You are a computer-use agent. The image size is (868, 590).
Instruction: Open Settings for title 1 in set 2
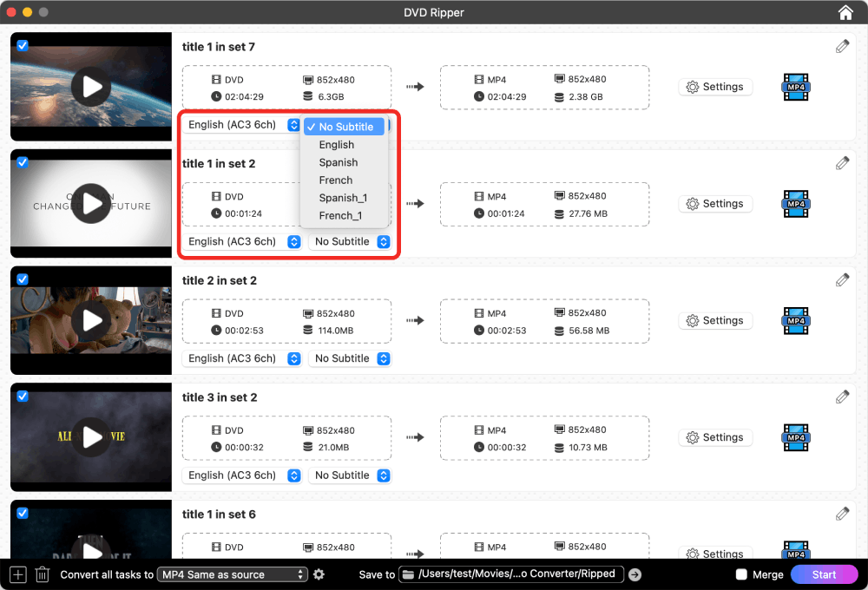715,203
